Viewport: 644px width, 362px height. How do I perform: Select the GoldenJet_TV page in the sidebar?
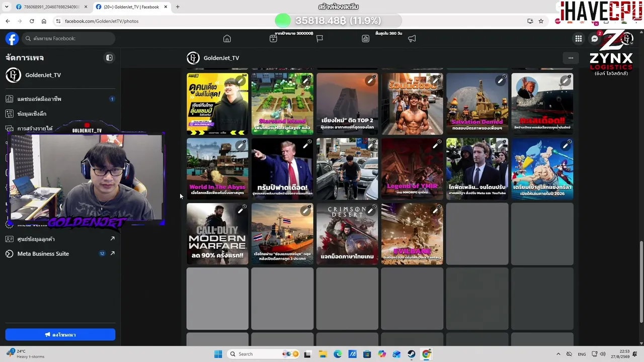tap(60, 75)
